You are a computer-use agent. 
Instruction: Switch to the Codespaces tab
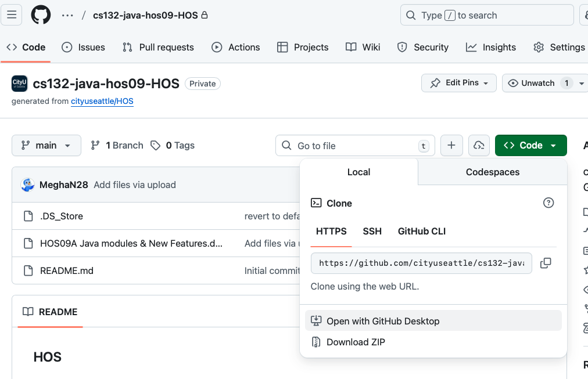click(492, 172)
